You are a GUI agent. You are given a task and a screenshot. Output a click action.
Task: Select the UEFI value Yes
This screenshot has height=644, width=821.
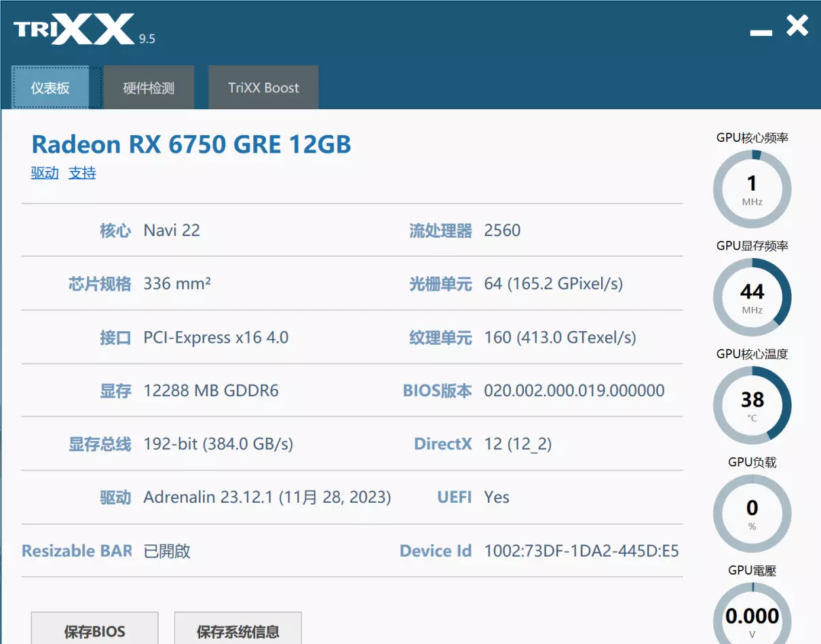tap(497, 497)
